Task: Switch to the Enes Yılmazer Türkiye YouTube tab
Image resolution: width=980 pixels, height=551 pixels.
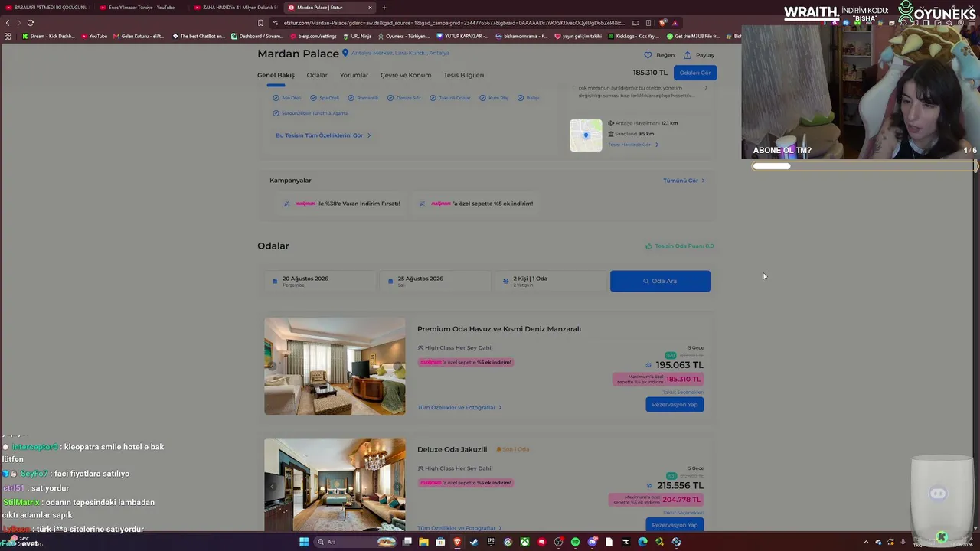Action: point(142,8)
